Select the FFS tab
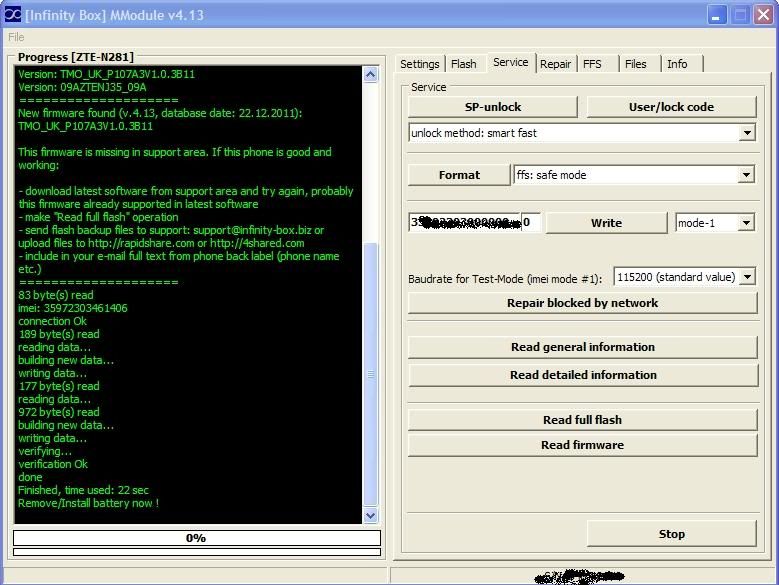 click(592, 64)
